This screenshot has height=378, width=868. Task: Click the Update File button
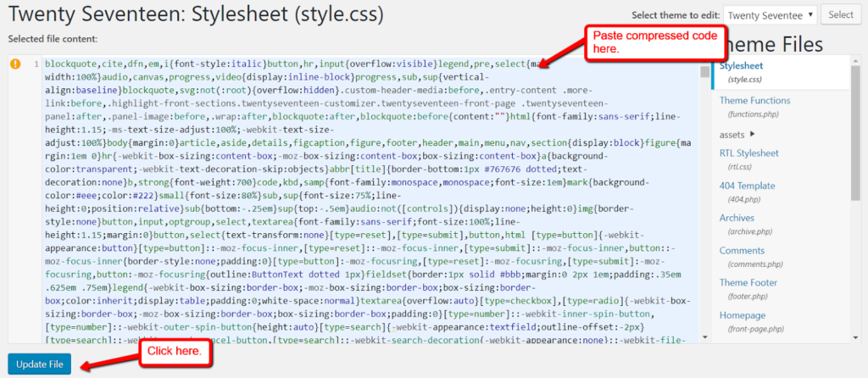coord(39,364)
